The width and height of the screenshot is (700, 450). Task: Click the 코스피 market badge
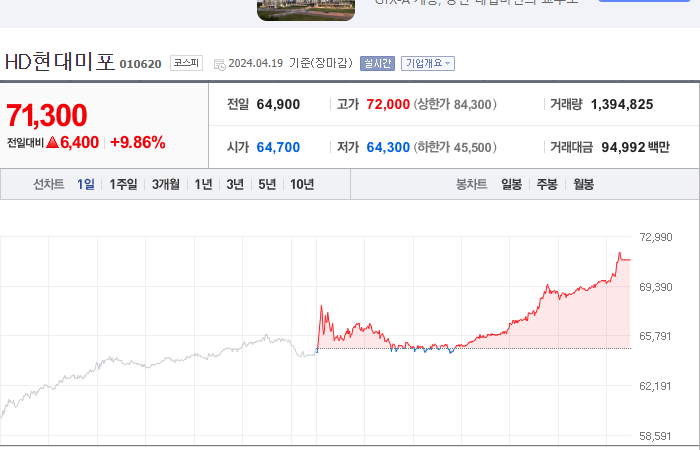186,63
